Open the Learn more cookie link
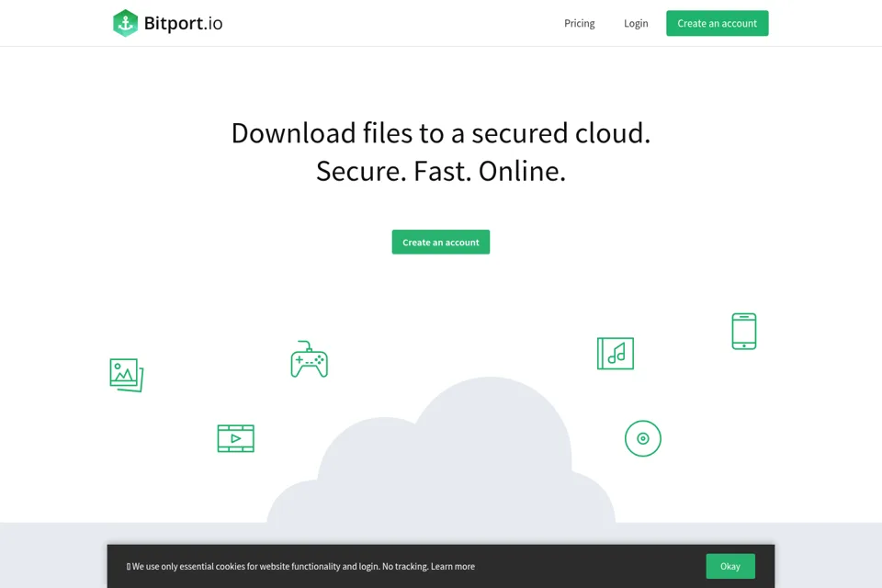The width and height of the screenshot is (882, 588). pos(453,567)
